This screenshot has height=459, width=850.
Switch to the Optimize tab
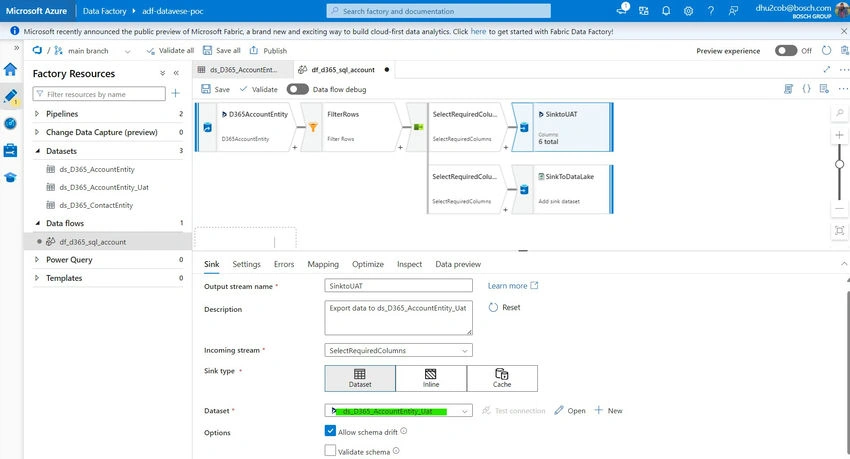(368, 264)
